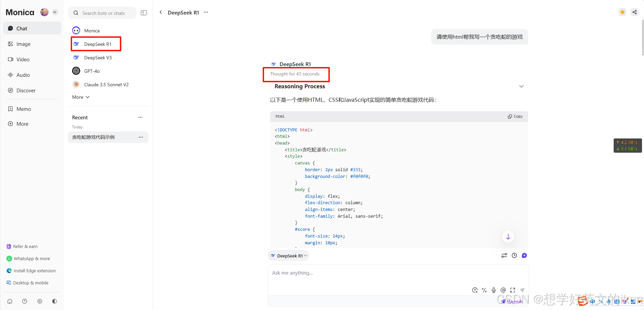Click the page vertical scrollbar
This screenshot has height=310, width=644.
(643, 37)
